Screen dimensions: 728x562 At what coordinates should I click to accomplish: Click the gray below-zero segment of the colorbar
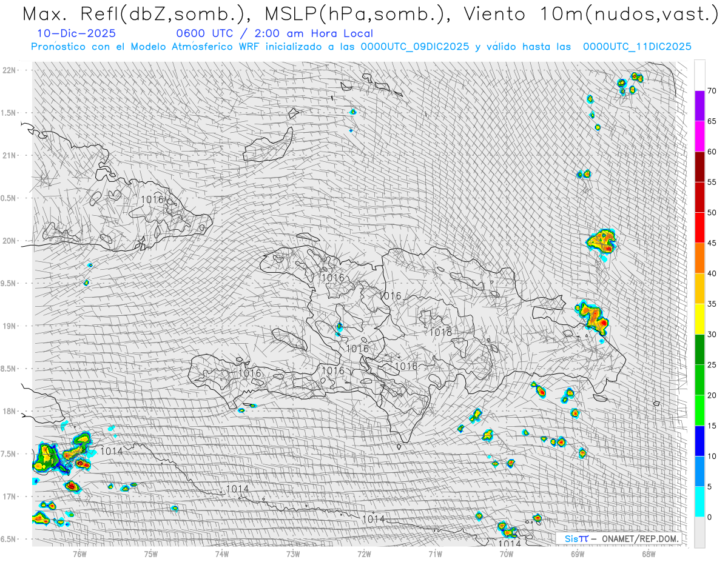click(699, 532)
